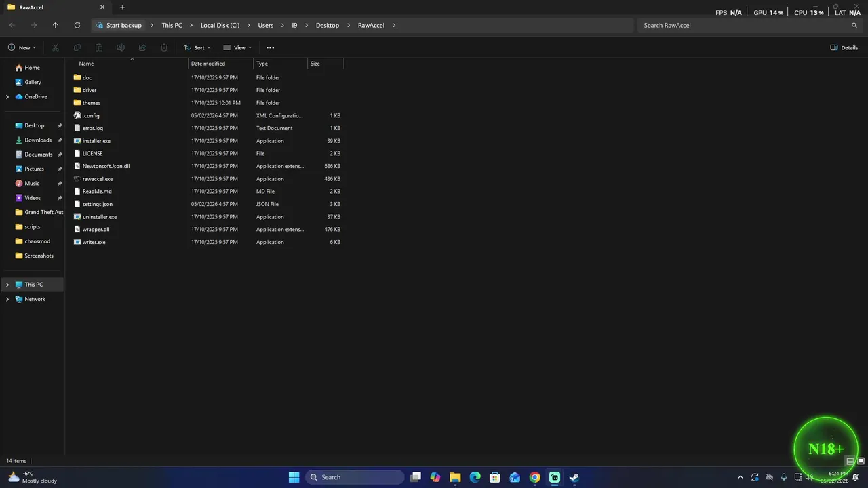Open the Sort dropdown
Screen dimensions: 868x488
[197, 47]
